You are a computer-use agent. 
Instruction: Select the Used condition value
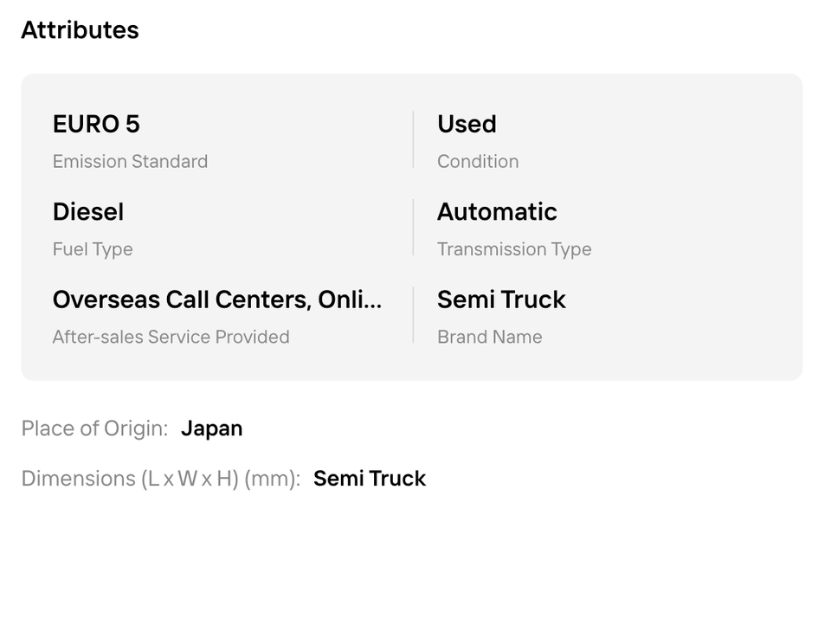(467, 124)
